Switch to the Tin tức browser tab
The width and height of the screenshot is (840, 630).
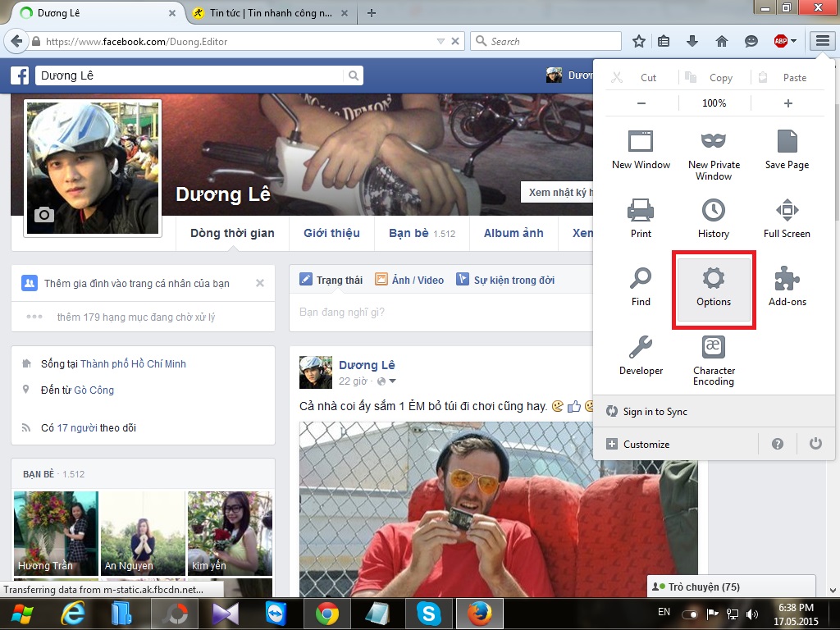click(262, 13)
